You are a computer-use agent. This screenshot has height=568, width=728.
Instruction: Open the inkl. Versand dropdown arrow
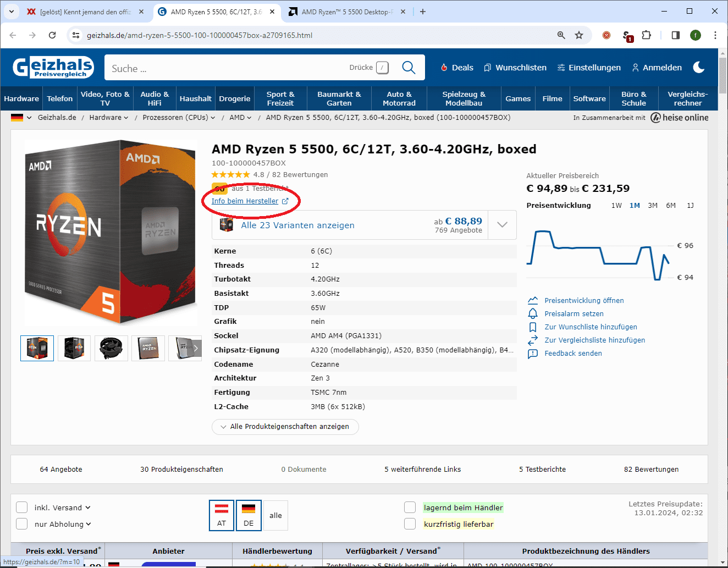tap(88, 508)
